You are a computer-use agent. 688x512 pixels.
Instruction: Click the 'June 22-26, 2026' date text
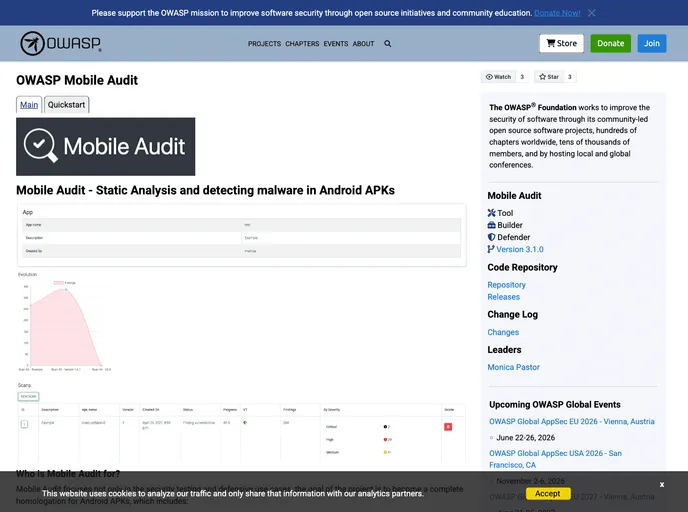pos(525,438)
